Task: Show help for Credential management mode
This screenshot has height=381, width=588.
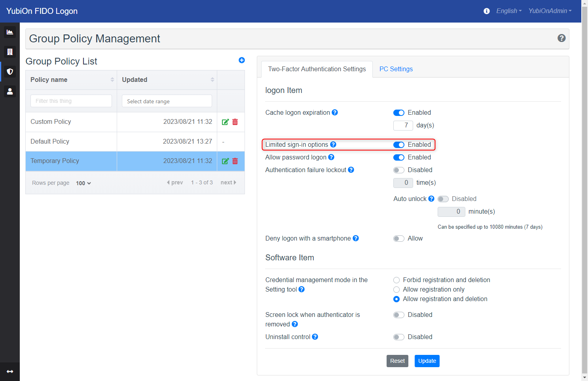Action: [x=302, y=289]
